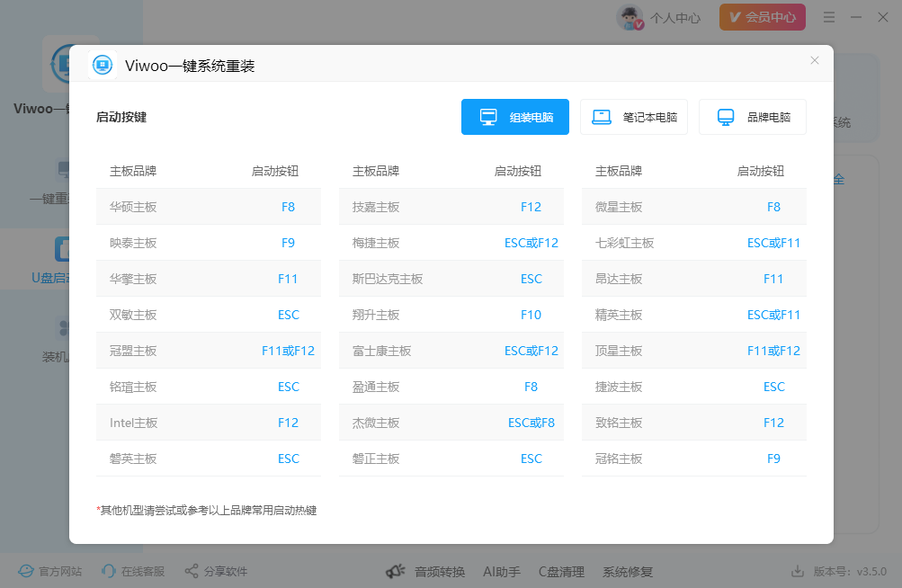Viewport: 902px width, 588px height.
Task: Click 冠铭主板 row
Action: [x=694, y=459]
